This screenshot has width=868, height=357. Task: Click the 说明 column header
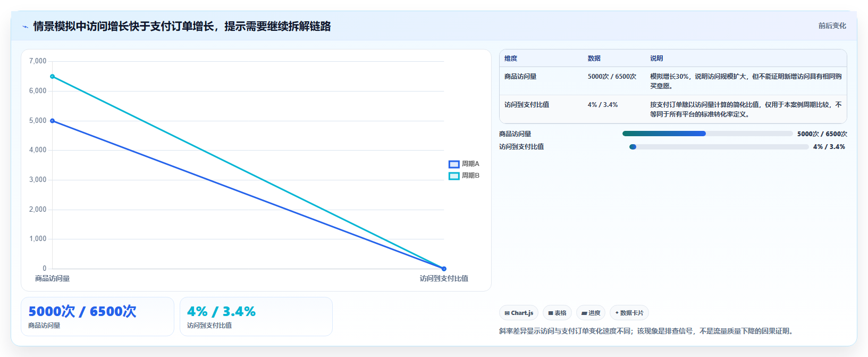pos(656,59)
